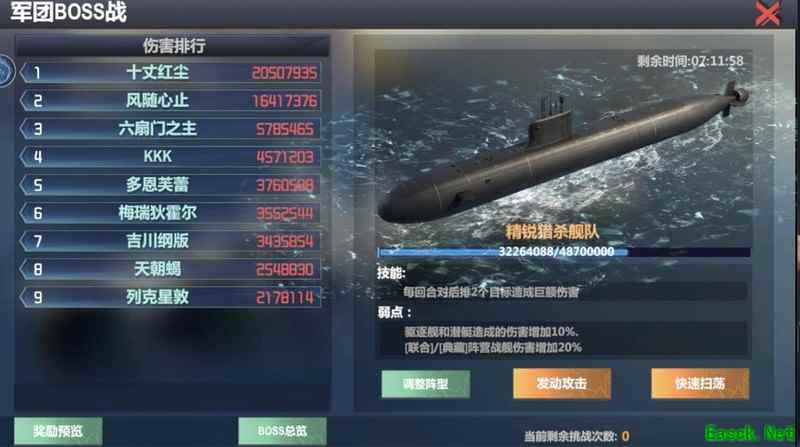Click the 精锐猎杀舰队 boss name
This screenshot has width=800, height=447.
(552, 232)
